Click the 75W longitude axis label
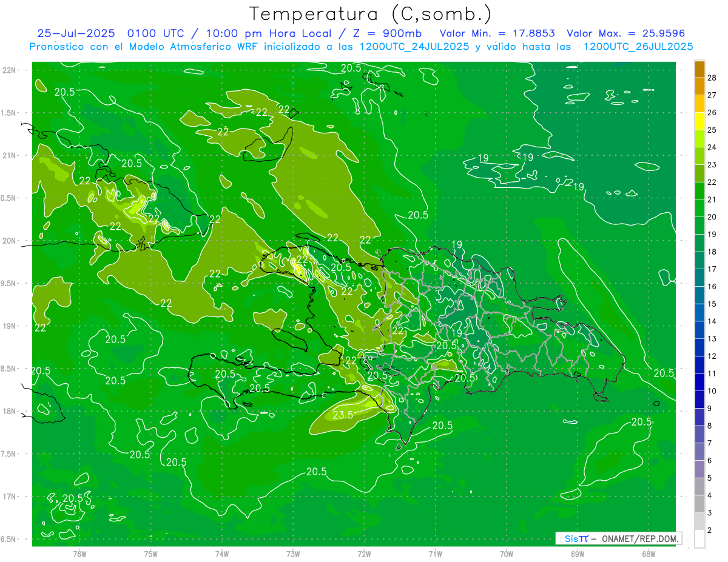The image size is (728, 562). [151, 554]
